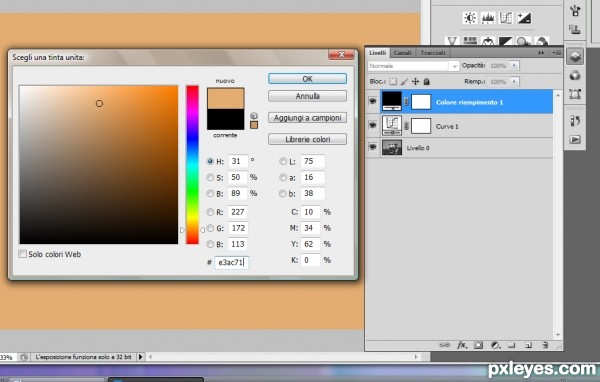600x382 pixels.
Task: Select the Curve 1 layer mask thumbnail
Action: click(421, 126)
